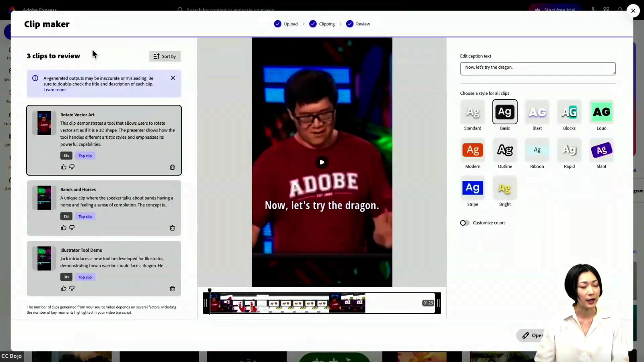Click the Top clip tag on Bands and Horses
This screenshot has width=644, height=362.
point(85,216)
